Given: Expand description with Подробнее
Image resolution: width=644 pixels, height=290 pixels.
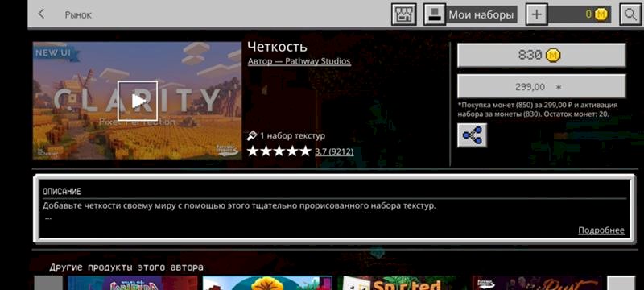Looking at the screenshot, I should [601, 230].
